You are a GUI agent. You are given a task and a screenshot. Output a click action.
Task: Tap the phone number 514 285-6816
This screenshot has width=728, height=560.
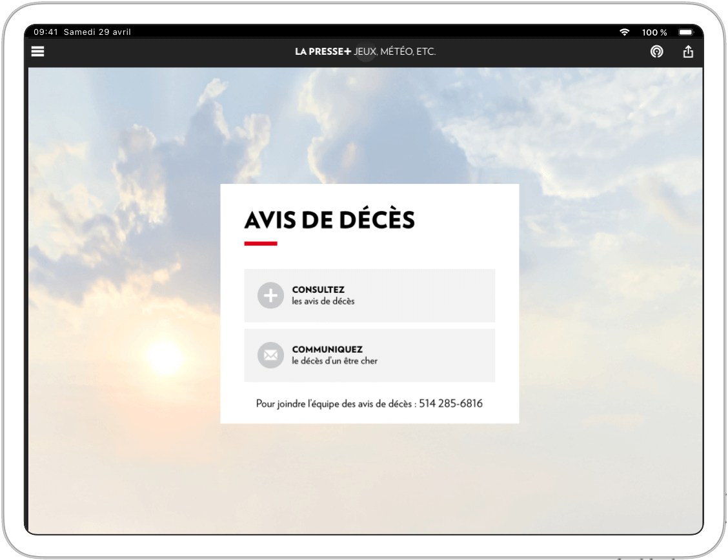450,404
